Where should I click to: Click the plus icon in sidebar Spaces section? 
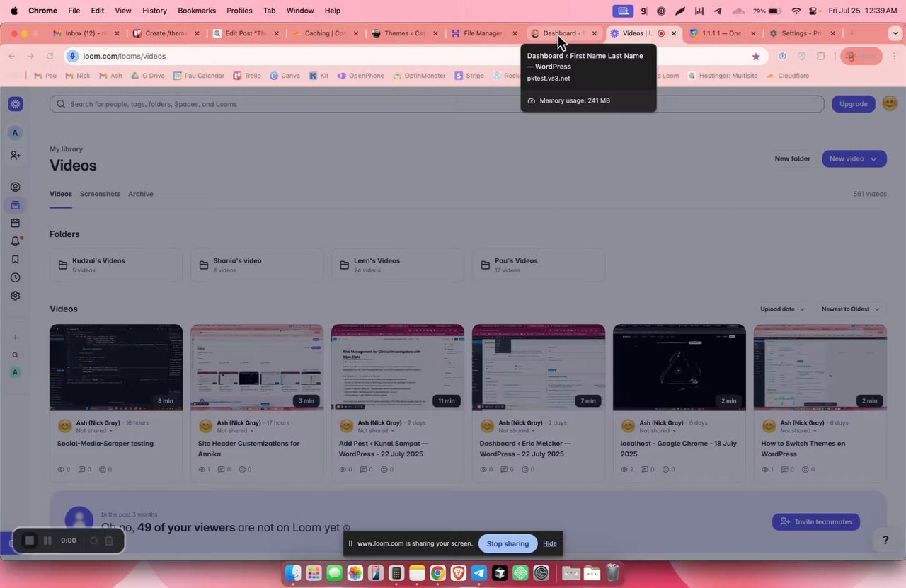(x=16, y=338)
